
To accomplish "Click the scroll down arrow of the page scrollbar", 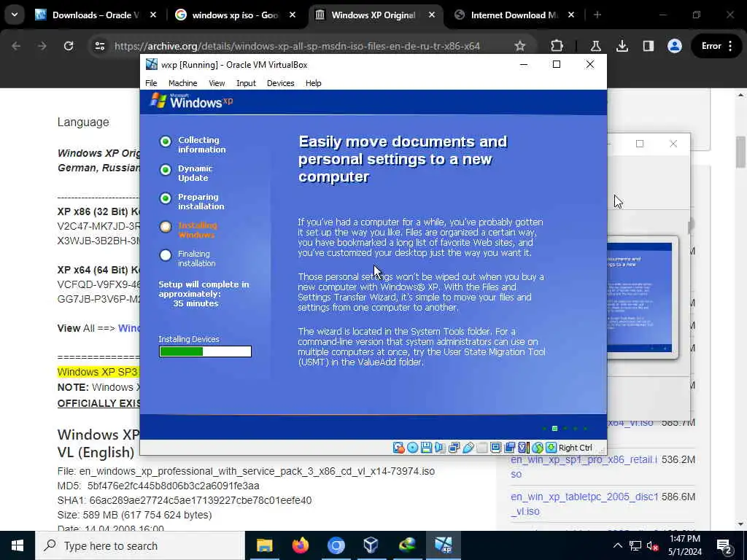I will click(x=741, y=524).
